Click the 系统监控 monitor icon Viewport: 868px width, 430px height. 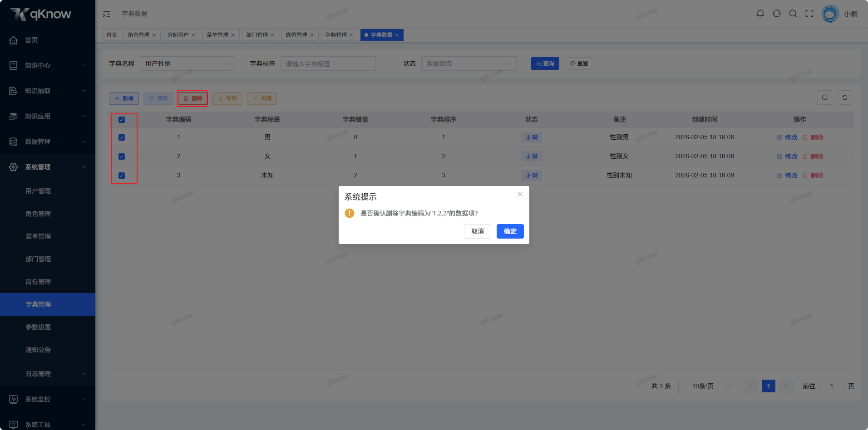[x=14, y=399]
